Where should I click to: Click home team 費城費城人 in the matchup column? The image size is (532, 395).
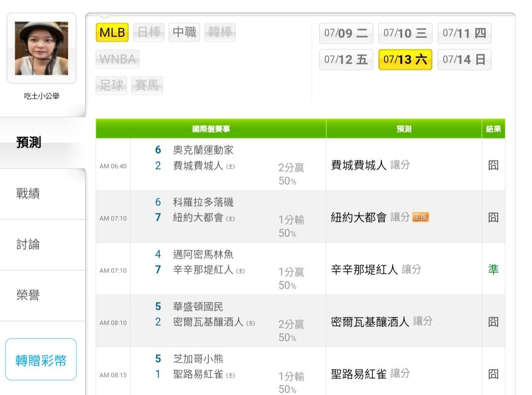tap(198, 165)
